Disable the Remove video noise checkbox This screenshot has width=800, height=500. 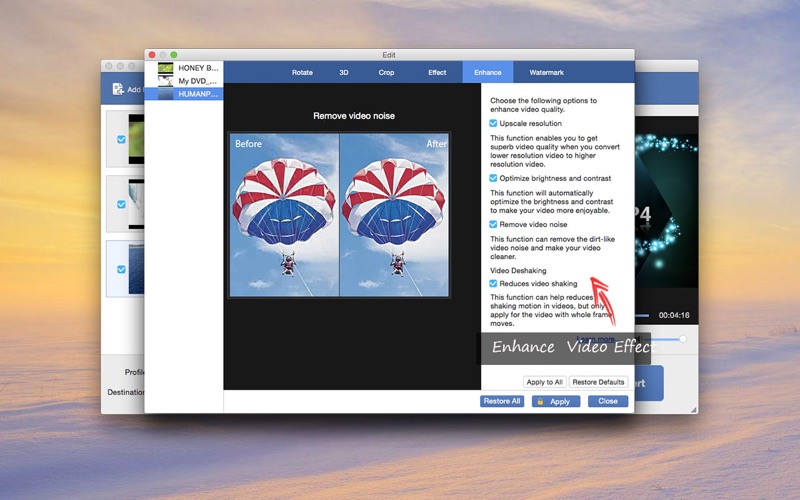[493, 225]
